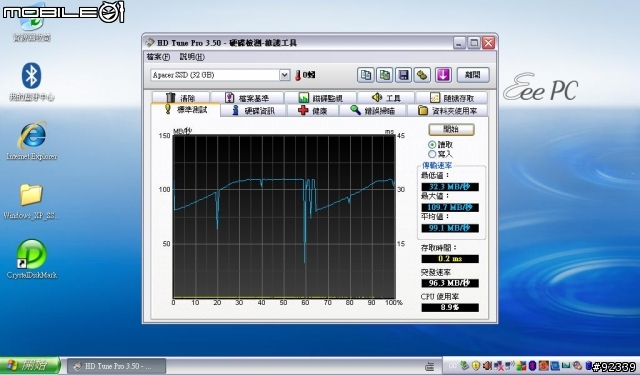Click the Bluetooth tray icon
This screenshot has width=640, height=375.
[x=532, y=366]
